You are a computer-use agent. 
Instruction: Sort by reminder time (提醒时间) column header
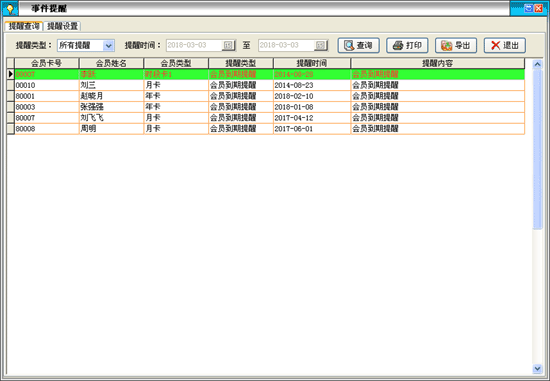pos(312,63)
